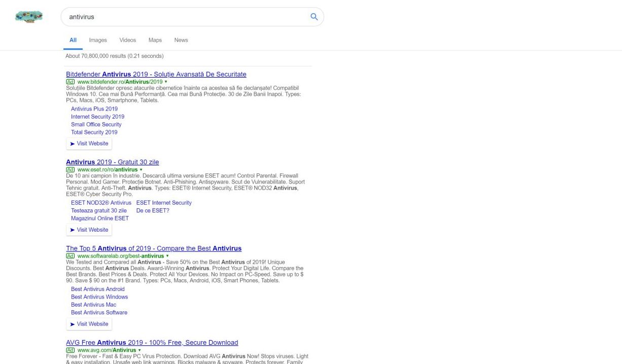Image resolution: width=622 pixels, height=364 pixels.
Task: Visit Website button under Bitdefender ad
Action: point(89,143)
